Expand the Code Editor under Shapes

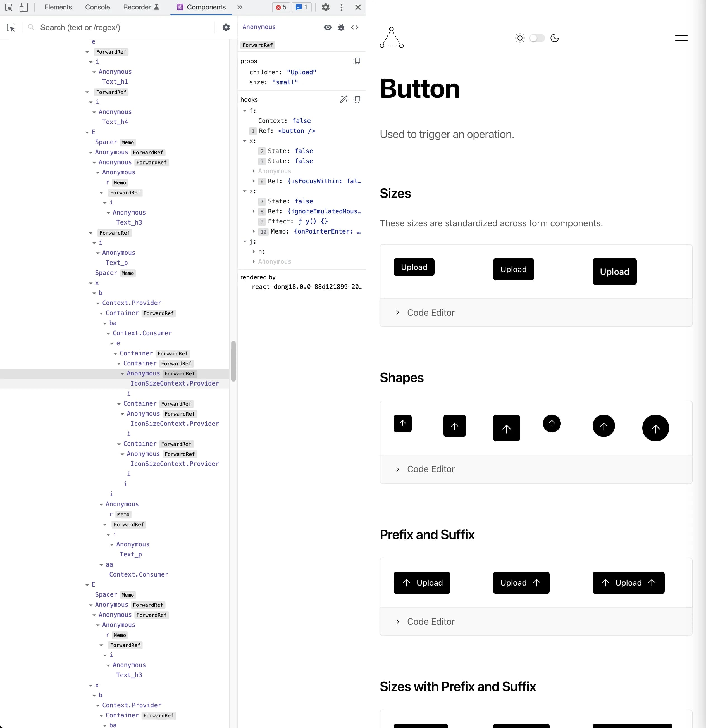pos(430,469)
